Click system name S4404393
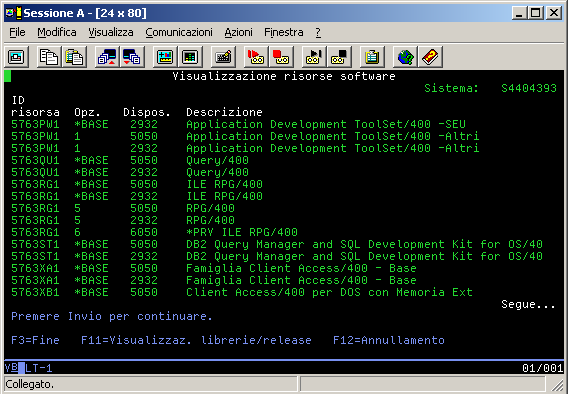Screen dimensions: 568x394 pyautogui.click(x=529, y=88)
